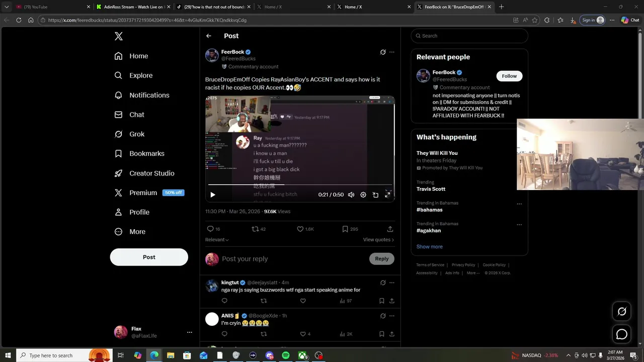The image size is (644, 362).
Task: Click the NASDAQ widget in the taskbar
Action: (535, 355)
